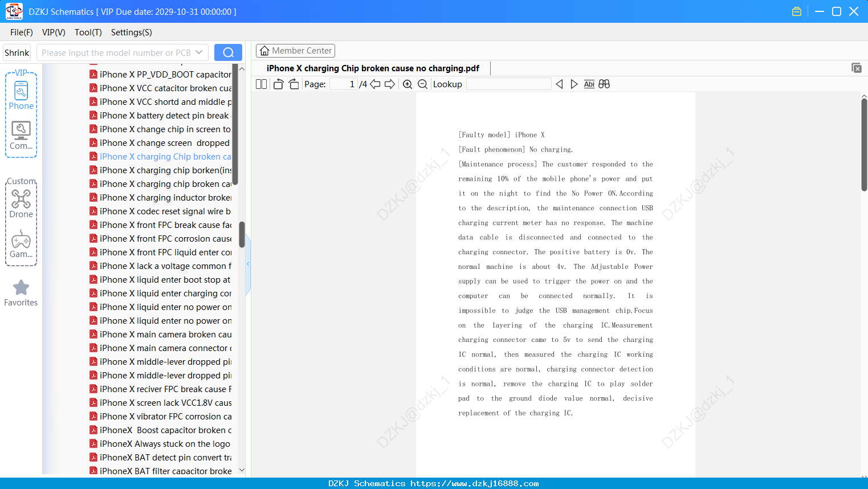This screenshot has height=489, width=868.
Task: Open the Member Center
Action: pos(295,51)
